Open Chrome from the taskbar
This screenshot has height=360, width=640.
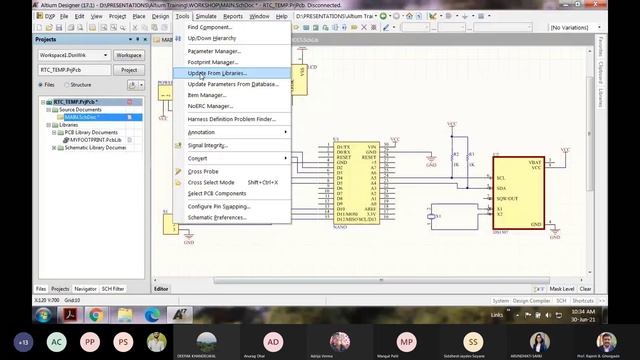tap(96, 315)
